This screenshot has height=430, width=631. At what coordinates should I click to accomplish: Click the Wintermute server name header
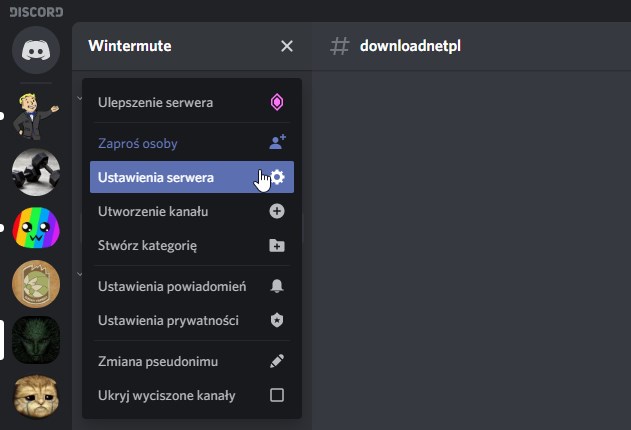(130, 46)
